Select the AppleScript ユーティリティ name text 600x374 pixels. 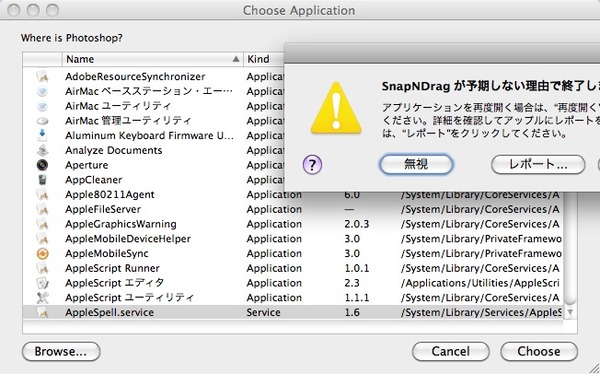[129, 297]
